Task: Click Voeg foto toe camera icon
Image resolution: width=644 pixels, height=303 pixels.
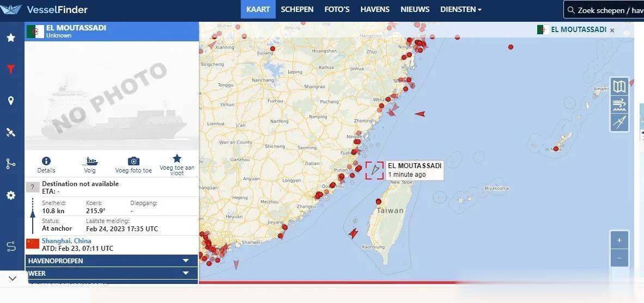Action: 133,161
